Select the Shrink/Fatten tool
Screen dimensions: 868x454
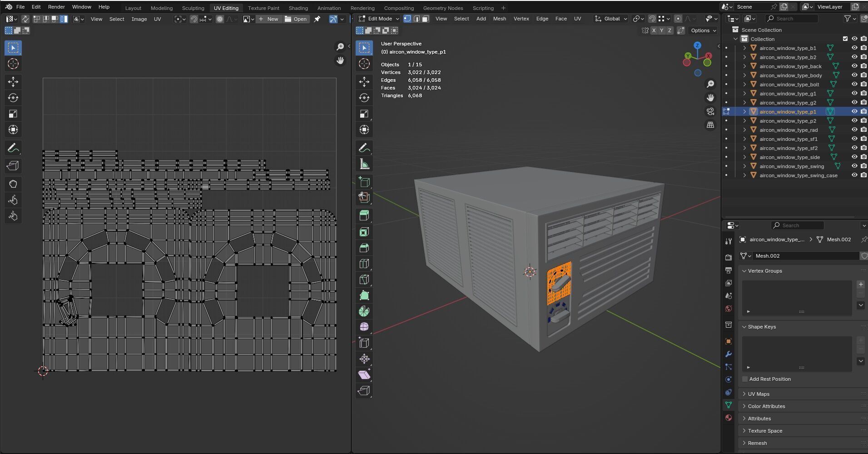tap(364, 359)
